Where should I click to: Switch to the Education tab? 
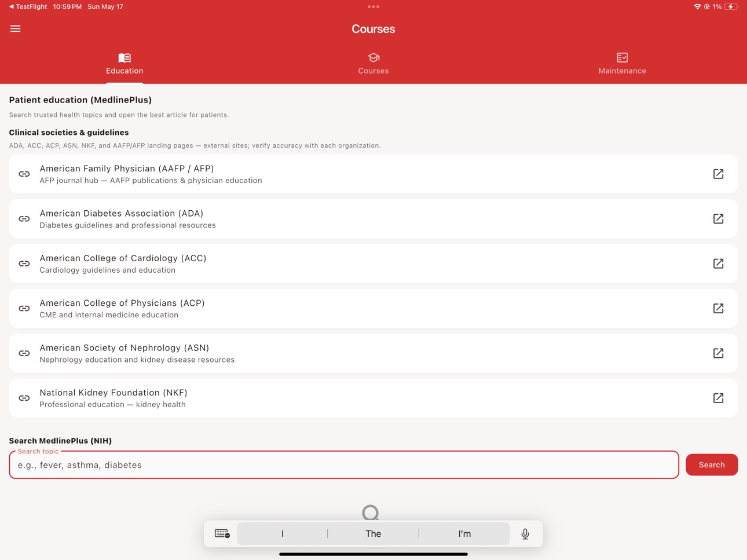pos(124,64)
